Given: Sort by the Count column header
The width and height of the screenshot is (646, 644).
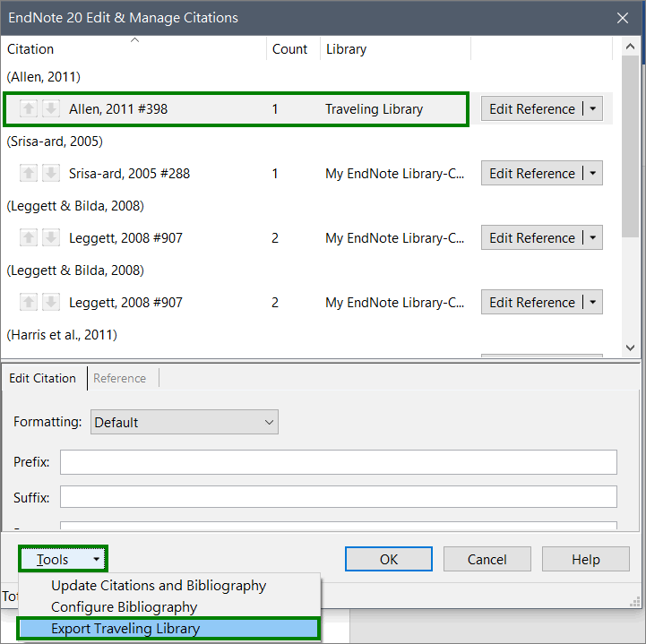Looking at the screenshot, I should 293,48.
